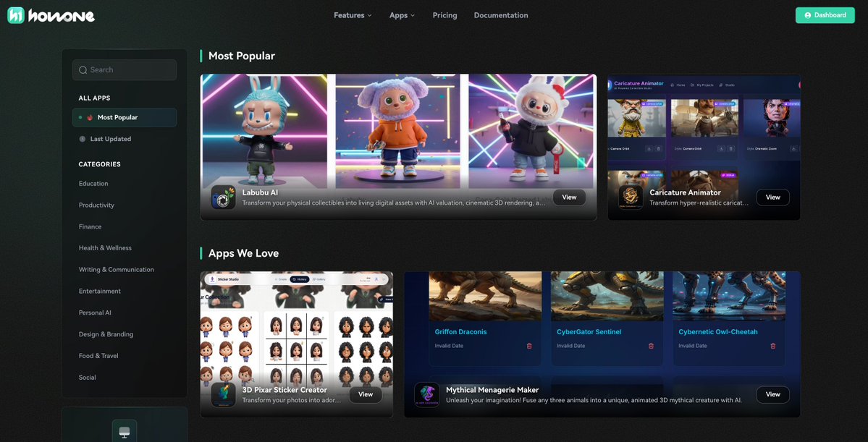Click the white-hooded Labubu figure image
868x442 pixels.
click(x=531, y=130)
